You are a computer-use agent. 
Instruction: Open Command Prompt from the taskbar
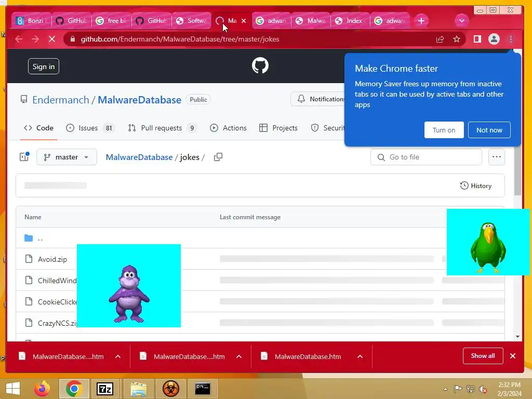pyautogui.click(x=203, y=389)
